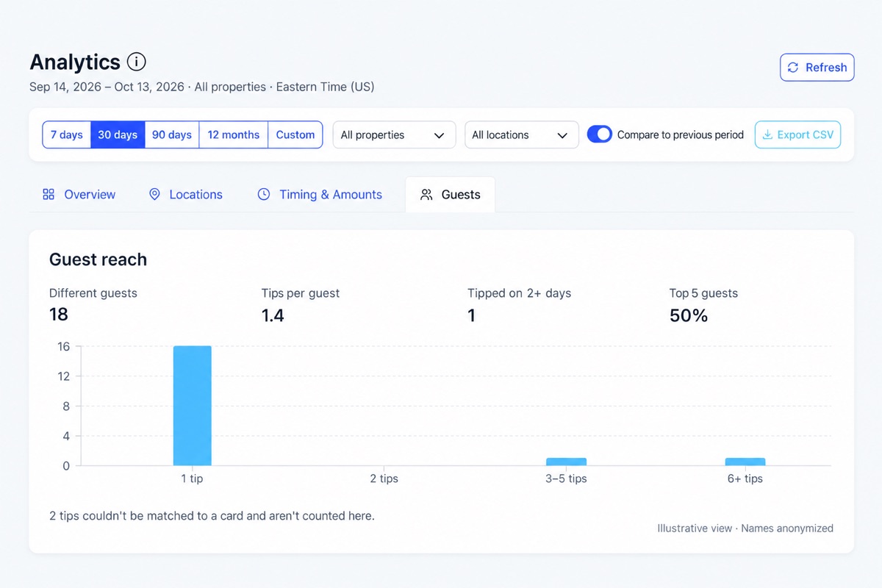This screenshot has width=882, height=588.
Task: Select the 7 days range
Action: 67,135
